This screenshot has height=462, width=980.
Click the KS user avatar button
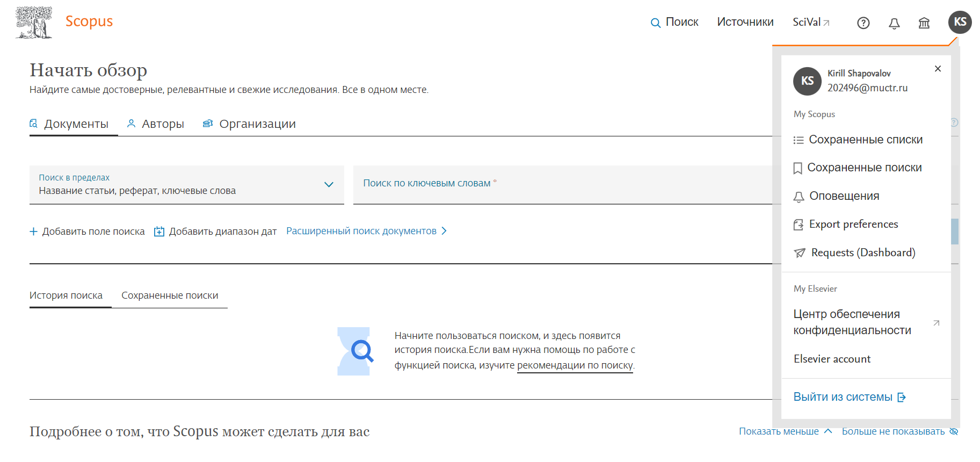point(960,22)
